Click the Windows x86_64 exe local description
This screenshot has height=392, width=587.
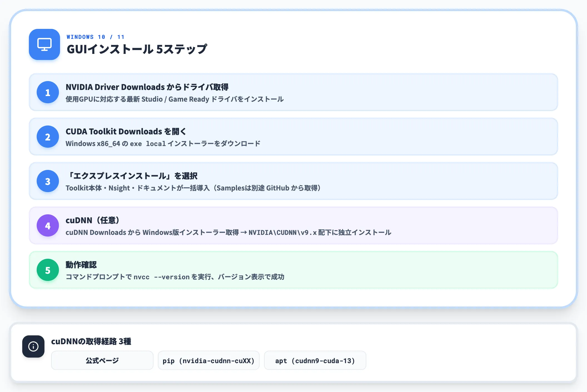pos(163,144)
